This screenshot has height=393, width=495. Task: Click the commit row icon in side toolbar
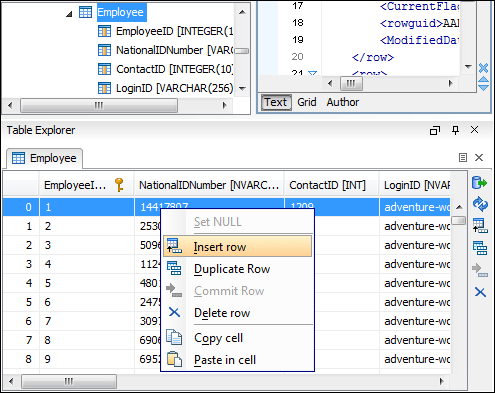480,270
